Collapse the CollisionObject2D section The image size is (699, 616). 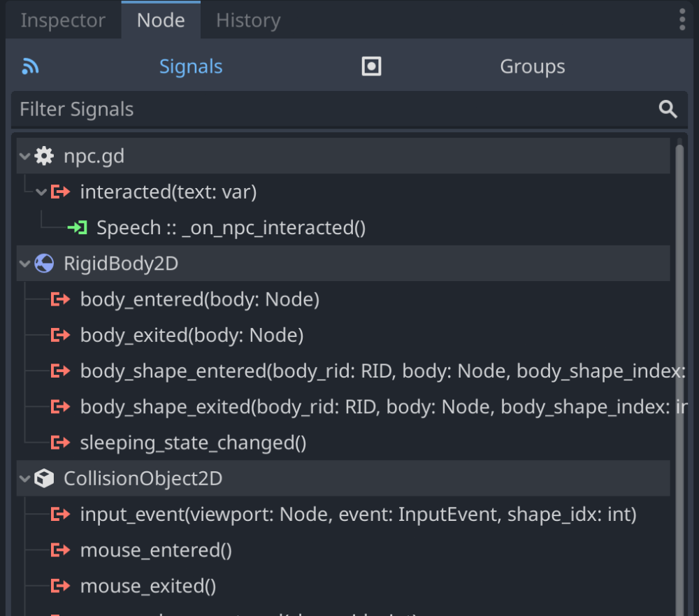pyautogui.click(x=25, y=479)
